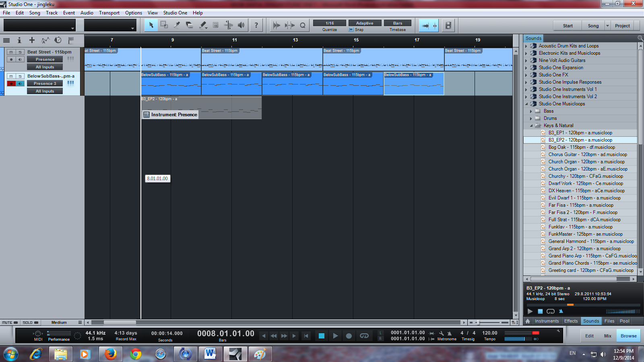This screenshot has width=644, height=362.
Task: Expand the Bass folder
Action: point(531,111)
